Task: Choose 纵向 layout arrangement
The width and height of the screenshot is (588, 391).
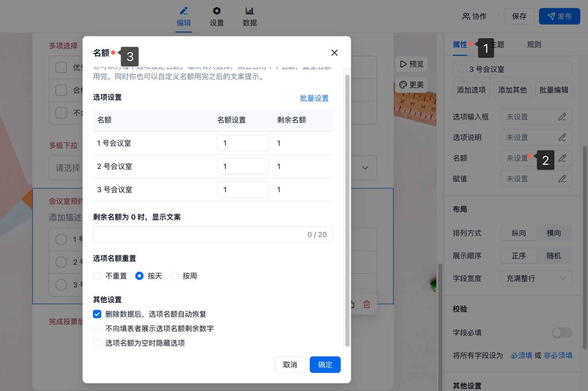Action: click(x=519, y=233)
